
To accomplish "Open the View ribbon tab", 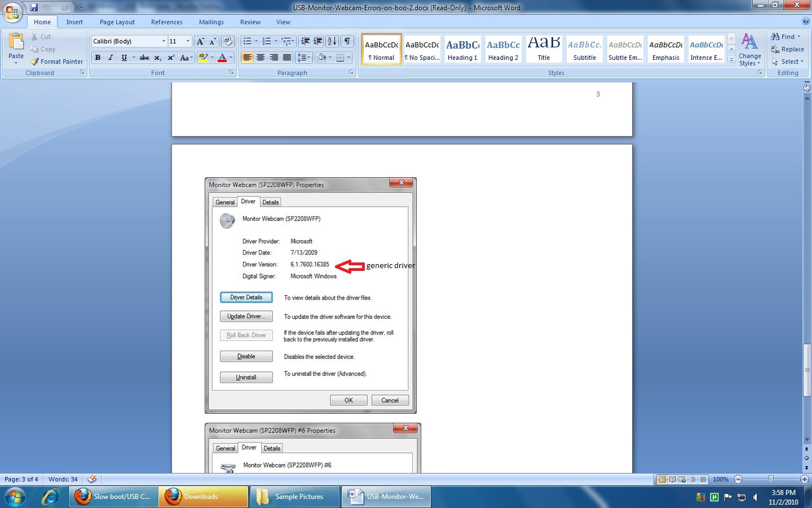I will coord(284,22).
